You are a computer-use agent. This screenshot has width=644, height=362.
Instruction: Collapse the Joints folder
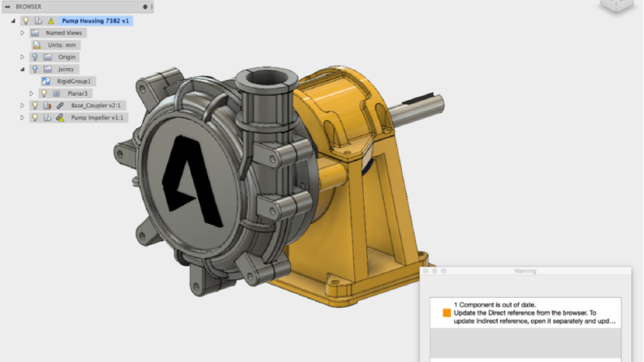pos(22,69)
